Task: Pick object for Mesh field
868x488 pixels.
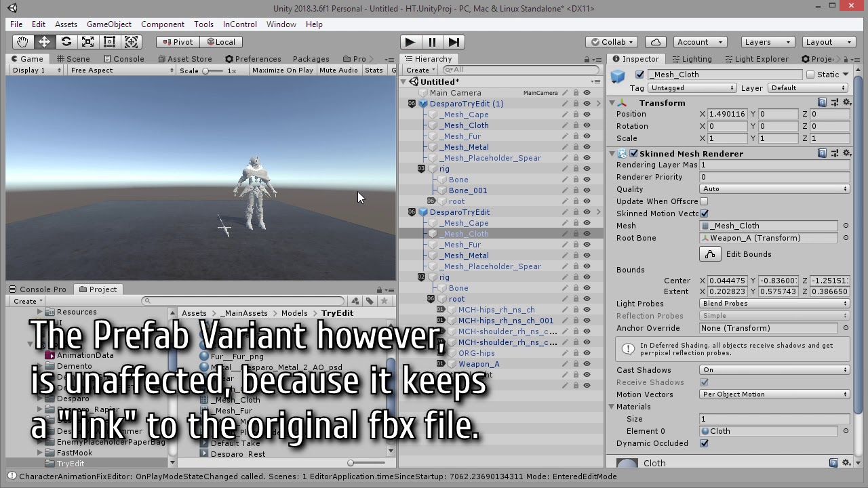Action: (846, 226)
